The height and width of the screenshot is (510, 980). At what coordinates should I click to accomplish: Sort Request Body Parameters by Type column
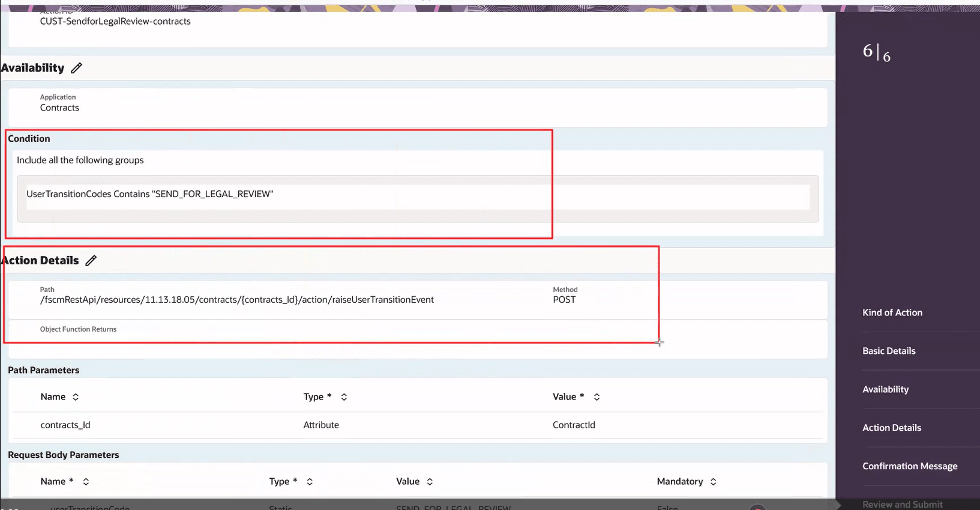[x=310, y=482]
